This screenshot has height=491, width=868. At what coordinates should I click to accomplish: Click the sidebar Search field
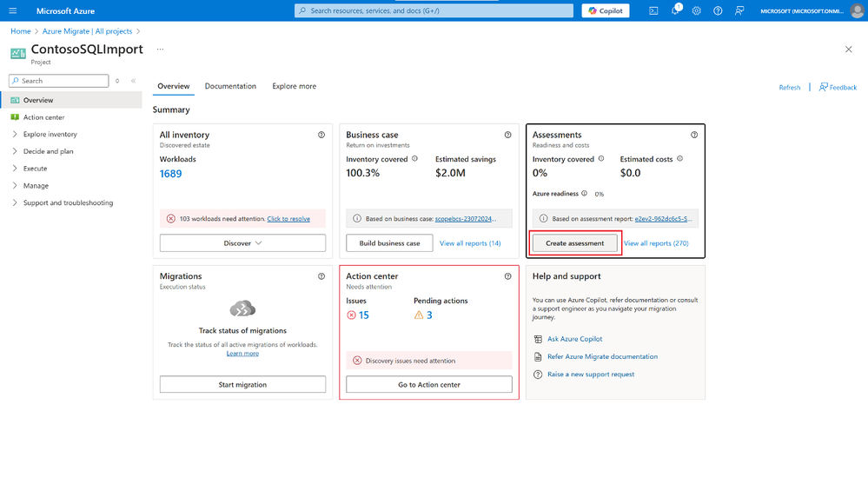[59, 81]
